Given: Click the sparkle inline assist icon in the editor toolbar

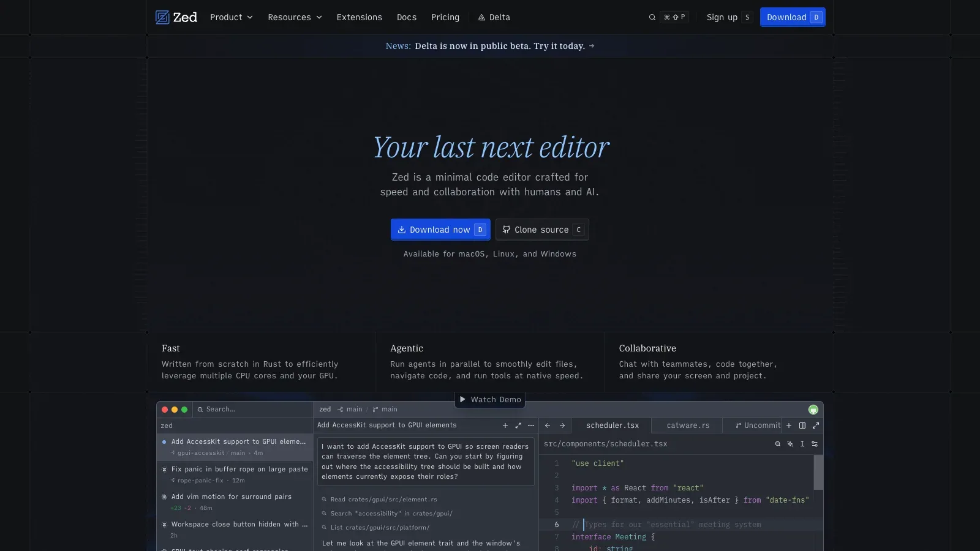Looking at the screenshot, I should [790, 444].
